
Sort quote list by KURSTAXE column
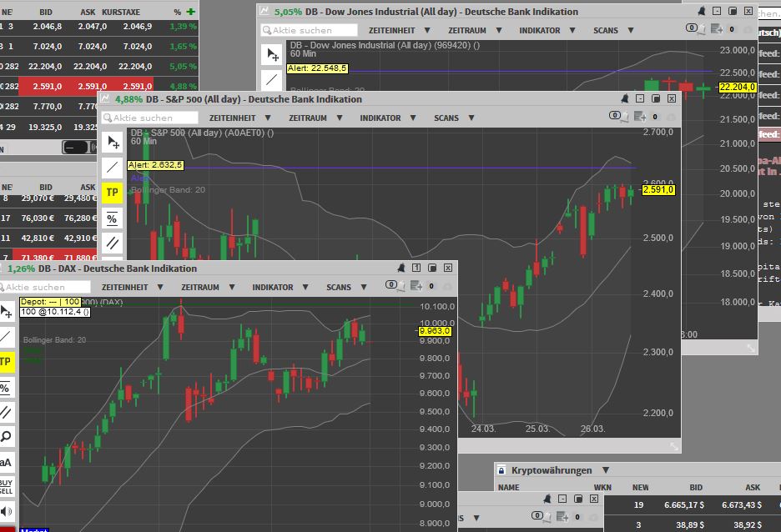point(121,12)
